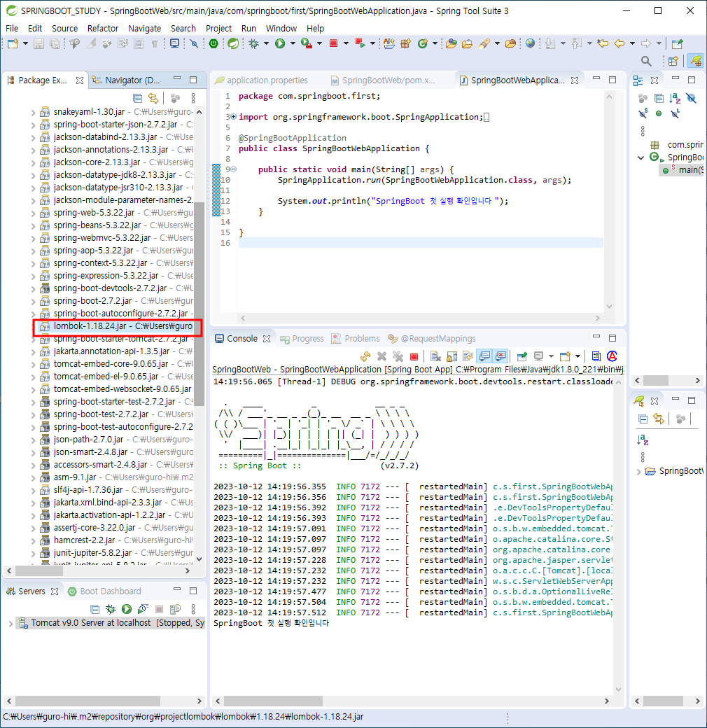Click the Relaunch icon in Console toolbar
Image resolution: width=707 pixels, height=728 pixels.
click(x=365, y=356)
